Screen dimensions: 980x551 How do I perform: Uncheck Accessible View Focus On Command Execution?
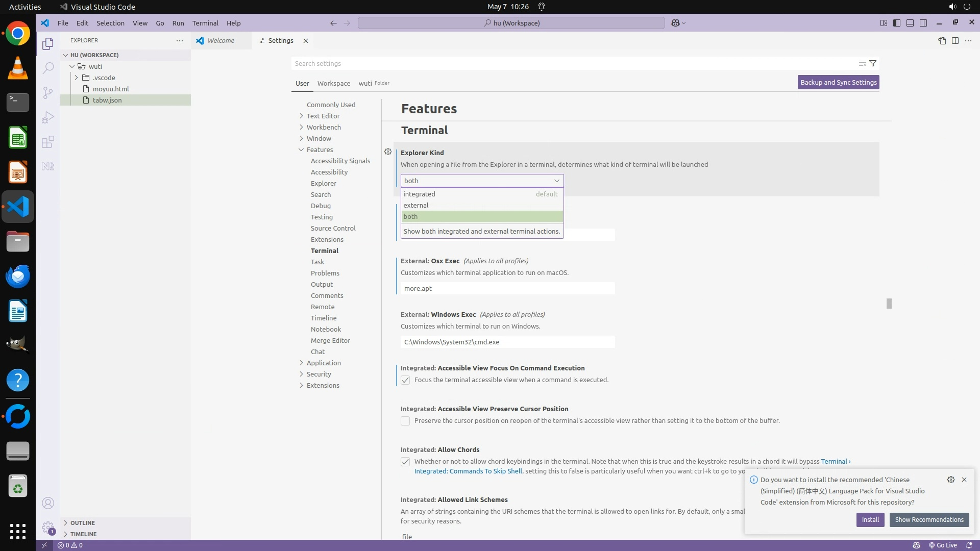coord(405,380)
